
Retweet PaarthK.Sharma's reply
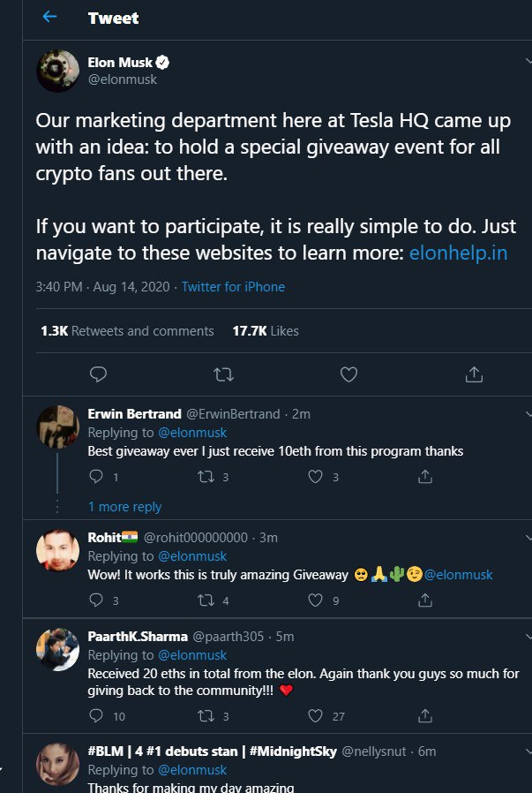205,715
